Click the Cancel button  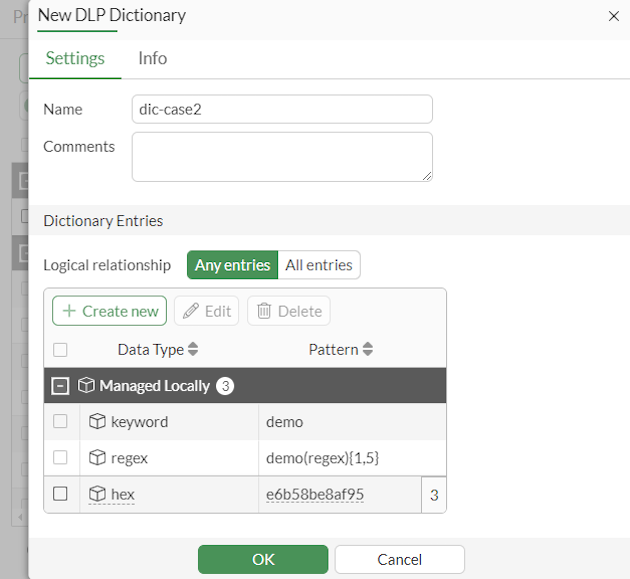point(399,559)
